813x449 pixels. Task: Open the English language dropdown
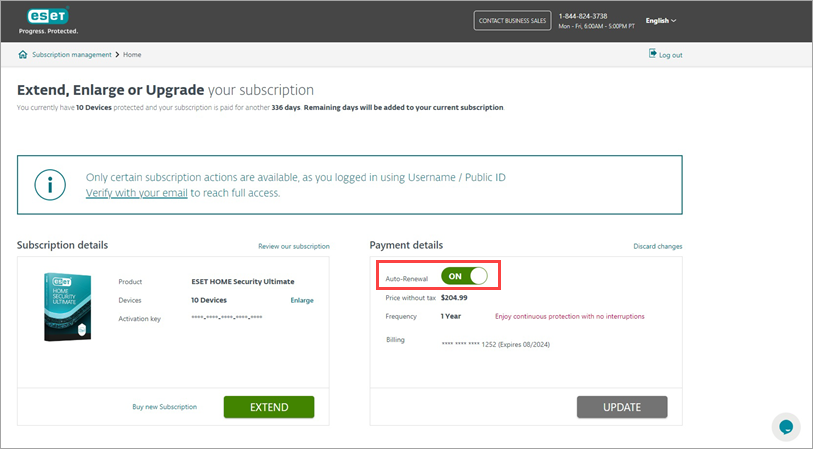click(x=661, y=21)
